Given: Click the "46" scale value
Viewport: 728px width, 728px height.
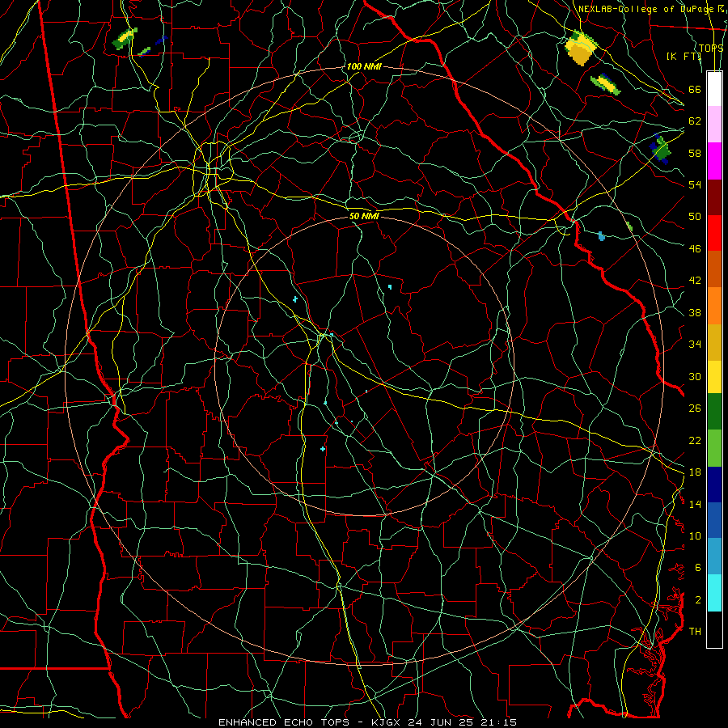Looking at the screenshot, I should 695,249.
